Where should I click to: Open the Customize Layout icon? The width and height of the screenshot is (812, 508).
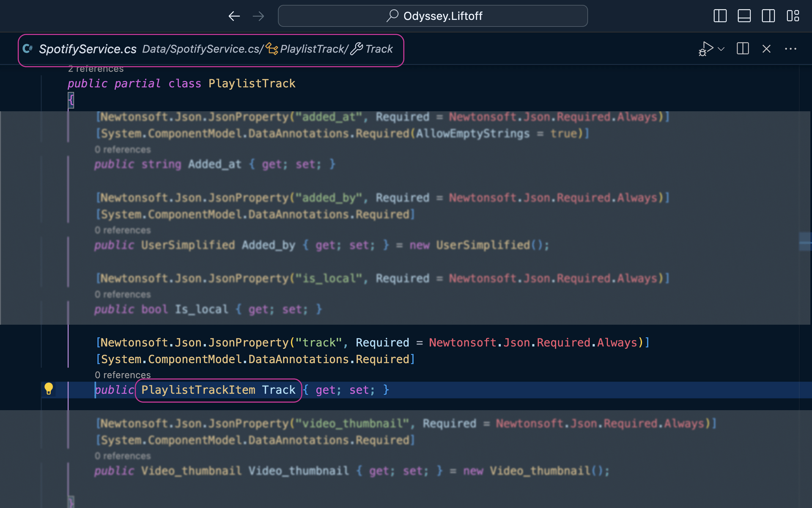pos(793,16)
